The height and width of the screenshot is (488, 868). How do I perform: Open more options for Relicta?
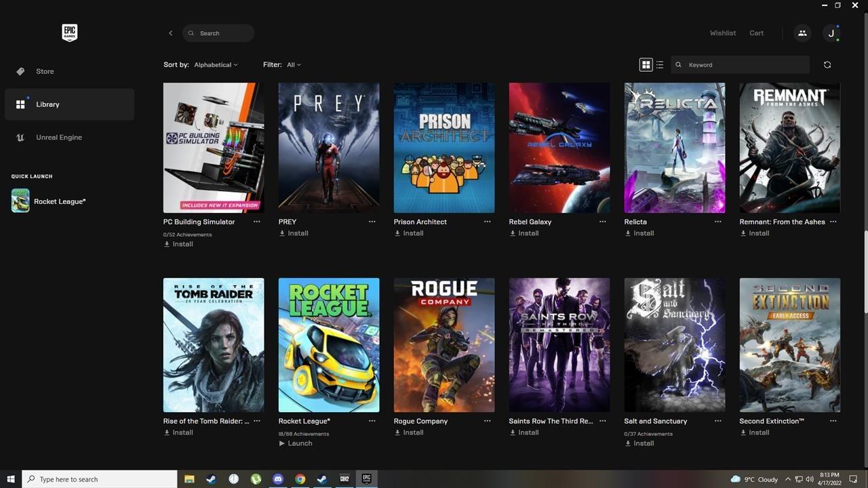click(x=717, y=222)
